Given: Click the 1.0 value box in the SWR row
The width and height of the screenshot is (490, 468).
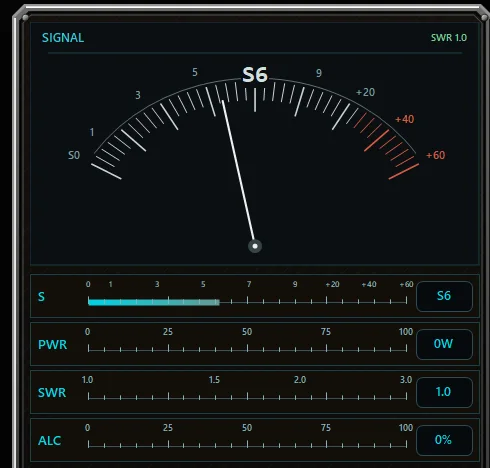Looking at the screenshot, I should point(444,392).
